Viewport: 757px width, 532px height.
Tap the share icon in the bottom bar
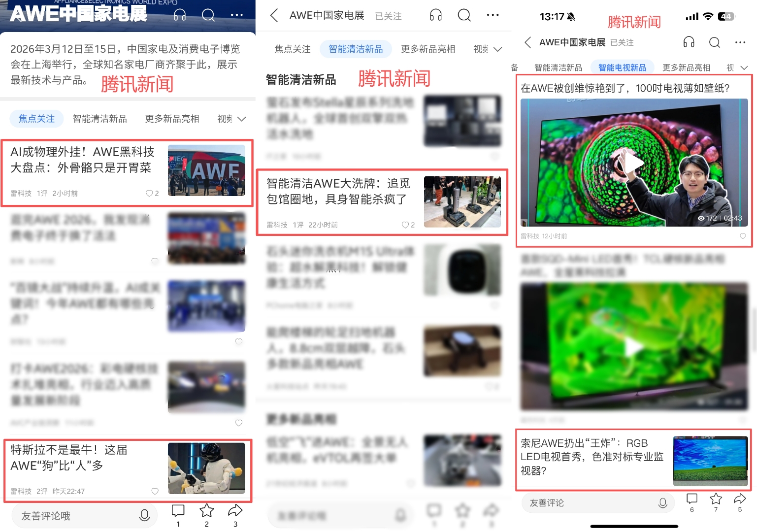[235, 511]
